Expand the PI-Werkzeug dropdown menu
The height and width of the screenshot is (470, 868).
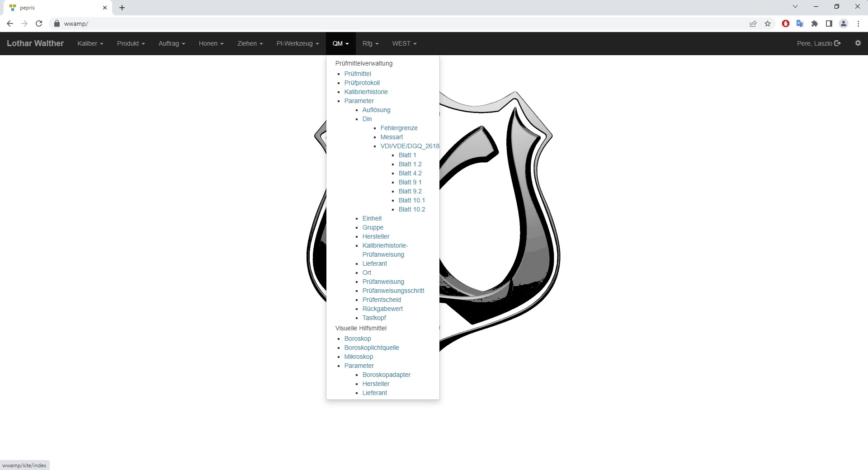tap(298, 43)
